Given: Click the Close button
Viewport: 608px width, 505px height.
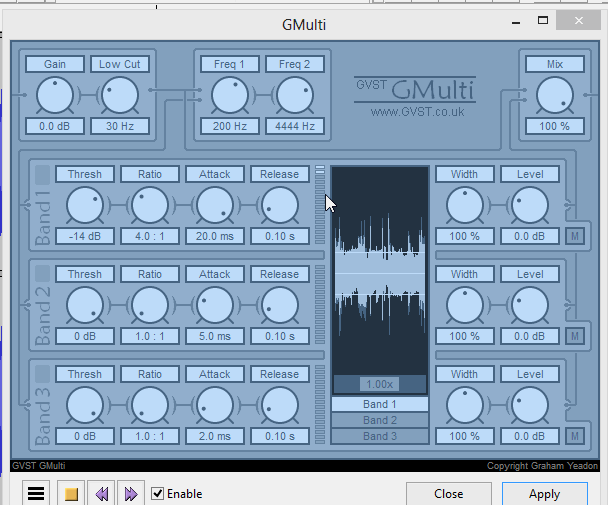Looking at the screenshot, I should pyautogui.click(x=449, y=494).
